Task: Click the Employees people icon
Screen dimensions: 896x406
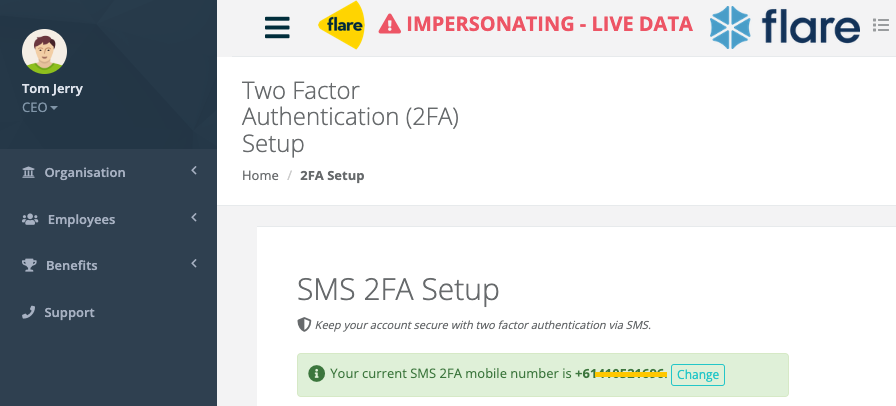Action: pyautogui.click(x=30, y=219)
